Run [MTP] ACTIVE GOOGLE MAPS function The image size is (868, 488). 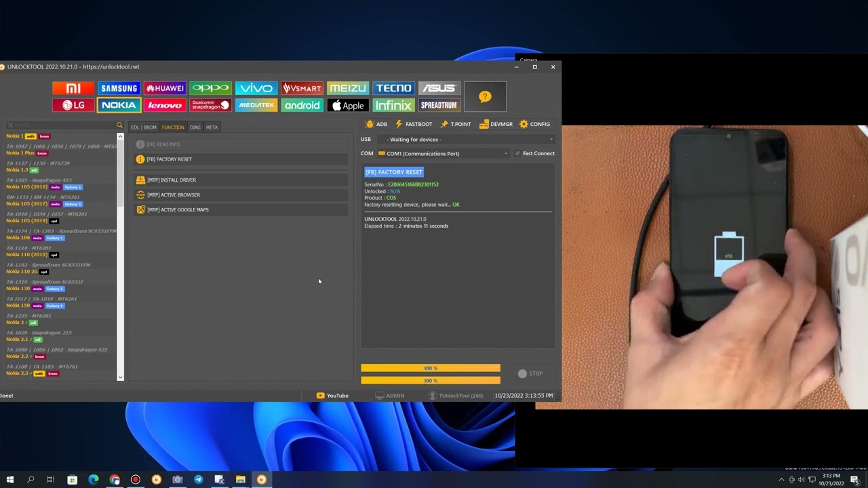point(241,209)
